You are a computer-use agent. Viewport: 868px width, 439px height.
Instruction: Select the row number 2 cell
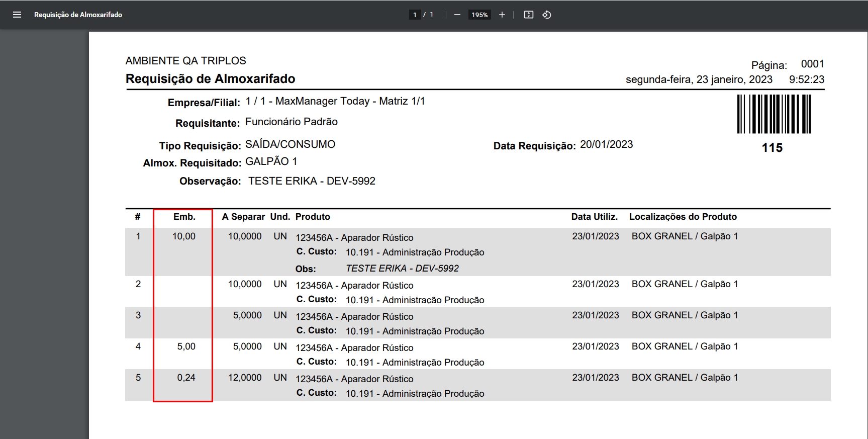pos(138,284)
